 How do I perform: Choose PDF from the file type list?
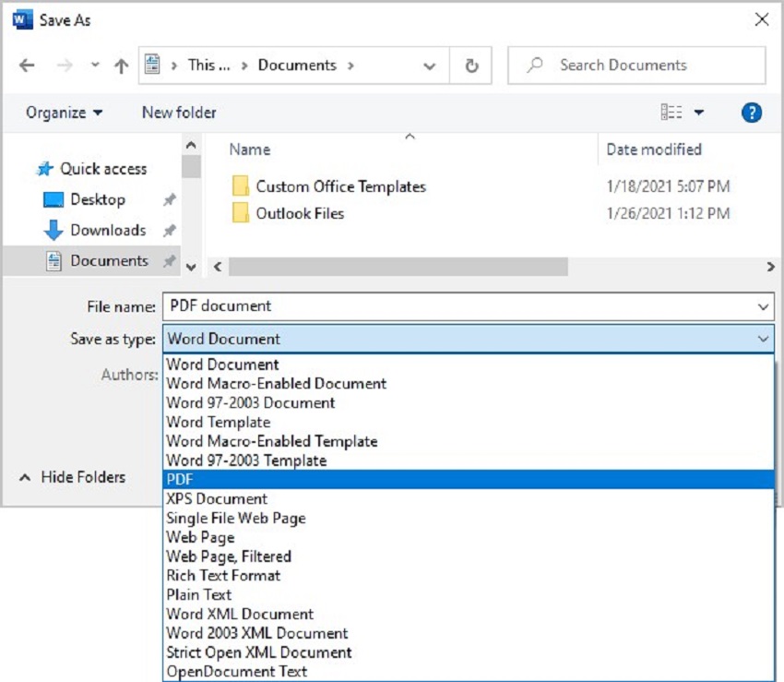tap(469, 480)
